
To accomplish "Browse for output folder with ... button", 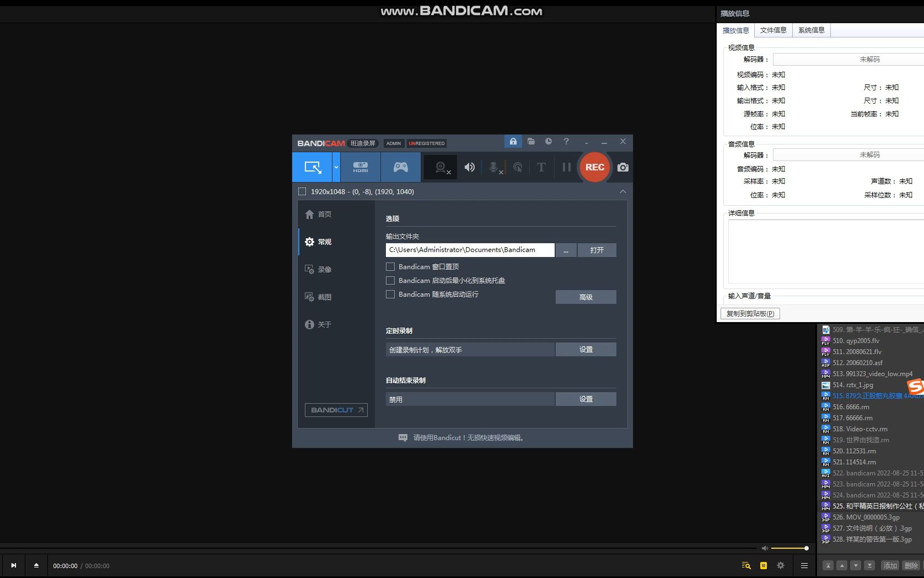I will click(x=566, y=250).
